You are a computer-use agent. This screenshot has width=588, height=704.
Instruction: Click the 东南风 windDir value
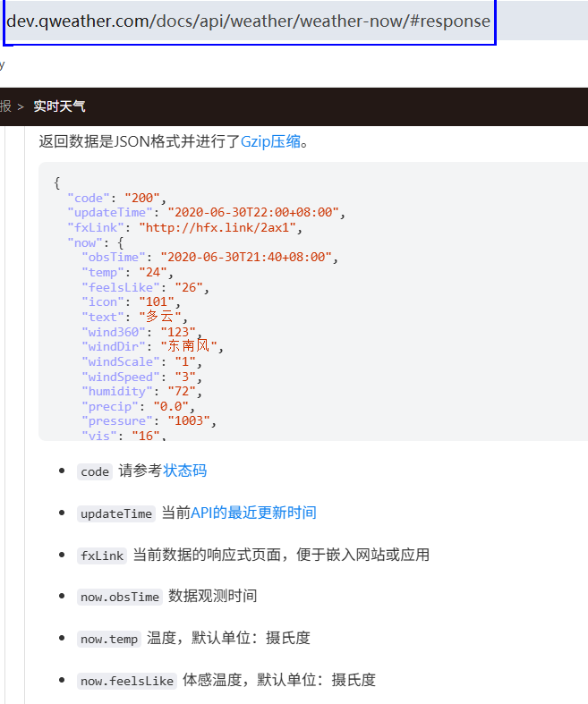click(x=189, y=346)
